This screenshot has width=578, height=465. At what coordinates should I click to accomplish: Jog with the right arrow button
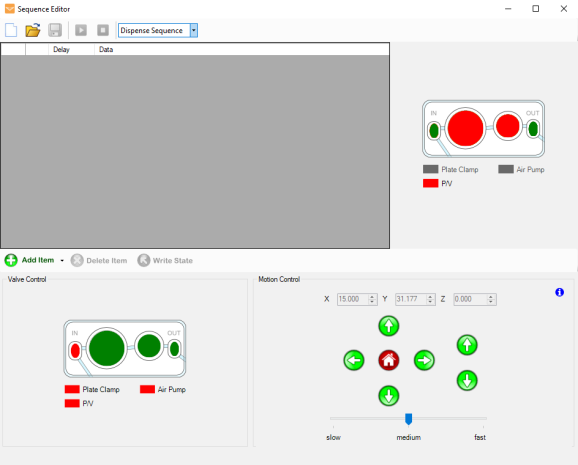coord(424,360)
